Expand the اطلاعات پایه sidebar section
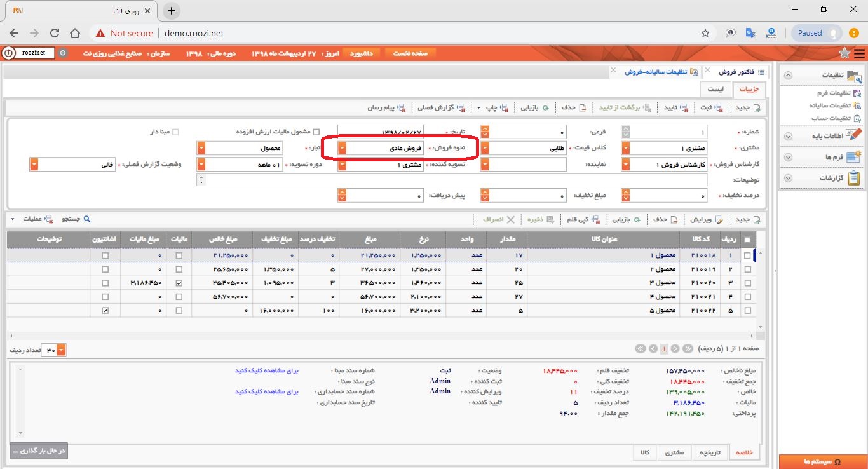 click(789, 136)
